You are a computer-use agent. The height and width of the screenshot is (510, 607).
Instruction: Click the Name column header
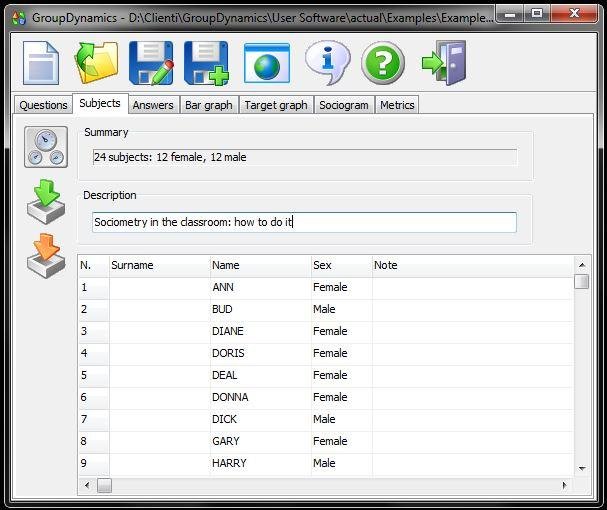[x=261, y=266]
